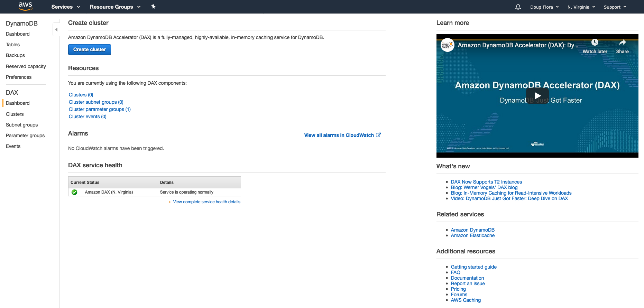
Task: Open the N. Virginia region selector
Action: [x=581, y=7]
